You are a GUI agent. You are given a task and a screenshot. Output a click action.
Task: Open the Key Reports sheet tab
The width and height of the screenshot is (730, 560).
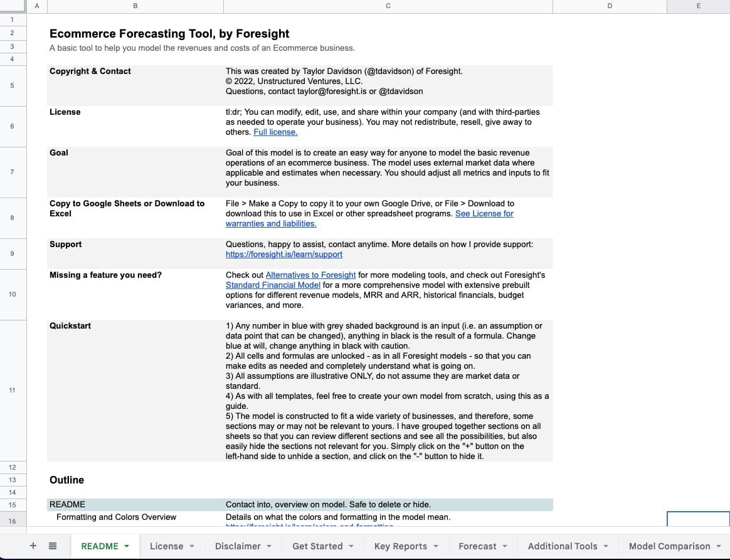point(400,546)
